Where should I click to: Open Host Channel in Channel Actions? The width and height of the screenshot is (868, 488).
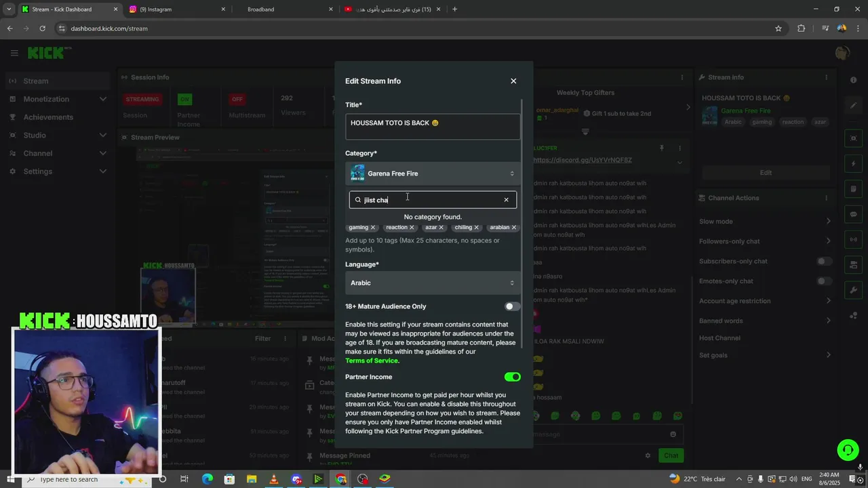coord(719,338)
